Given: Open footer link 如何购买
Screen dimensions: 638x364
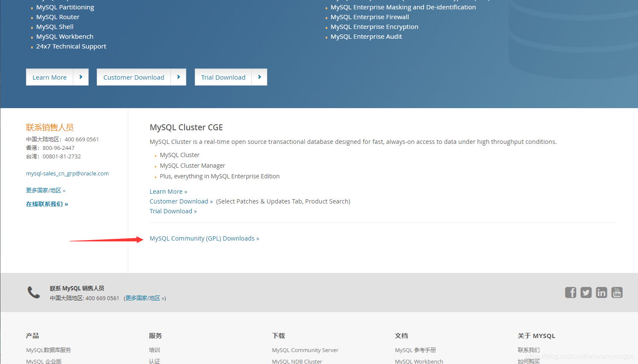Looking at the screenshot, I should point(529,361).
